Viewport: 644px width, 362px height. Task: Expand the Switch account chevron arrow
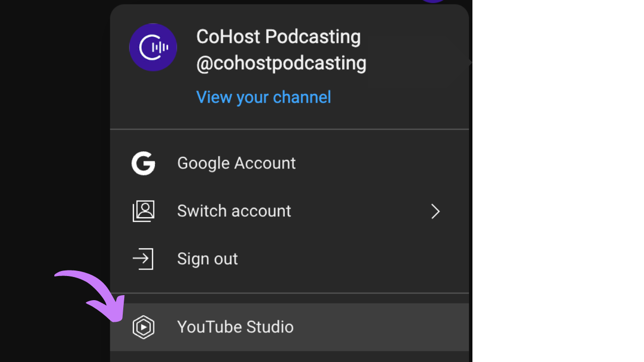click(x=436, y=212)
